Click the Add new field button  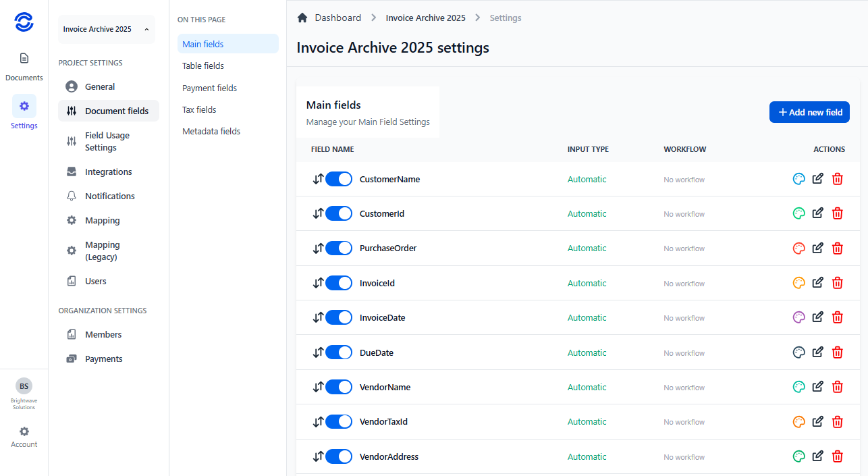(x=809, y=111)
